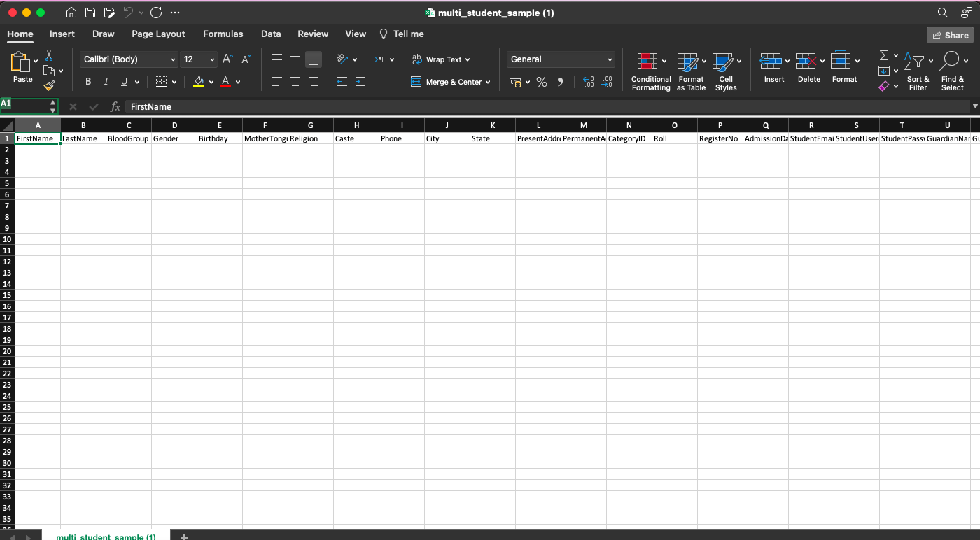Toggle Wrap Text for selected cell
This screenshot has height=540, width=980.
[x=440, y=59]
